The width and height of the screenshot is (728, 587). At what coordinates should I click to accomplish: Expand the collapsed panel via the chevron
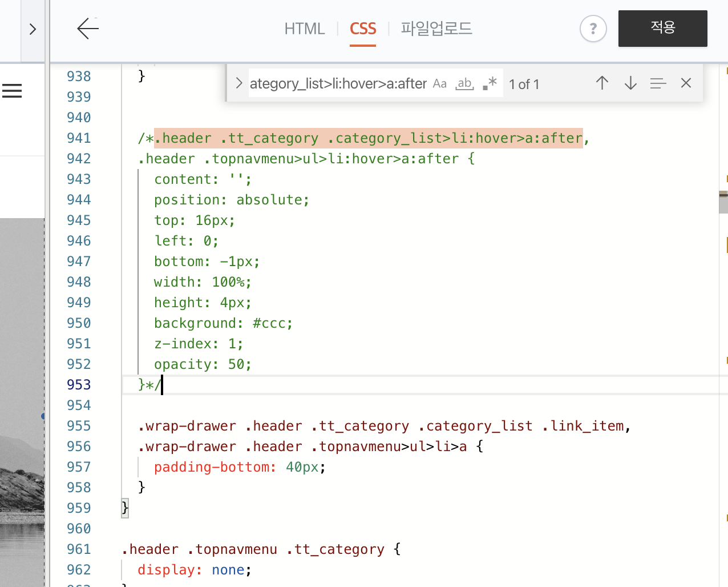click(33, 29)
